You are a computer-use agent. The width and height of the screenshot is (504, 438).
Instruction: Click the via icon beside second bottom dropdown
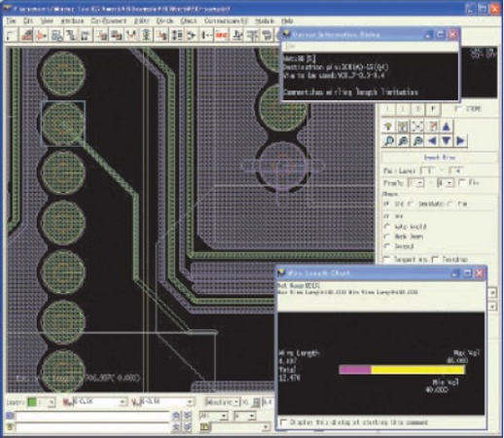pyautogui.click(x=135, y=402)
